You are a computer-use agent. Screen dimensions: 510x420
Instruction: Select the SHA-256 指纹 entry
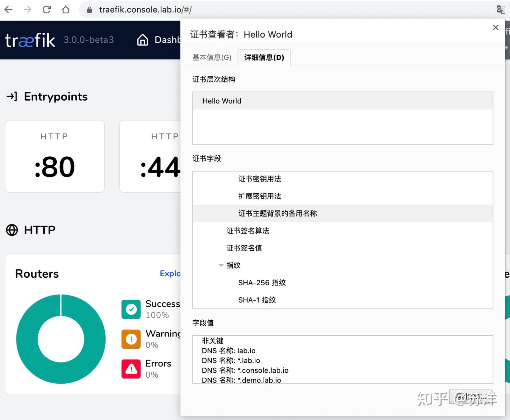click(262, 282)
